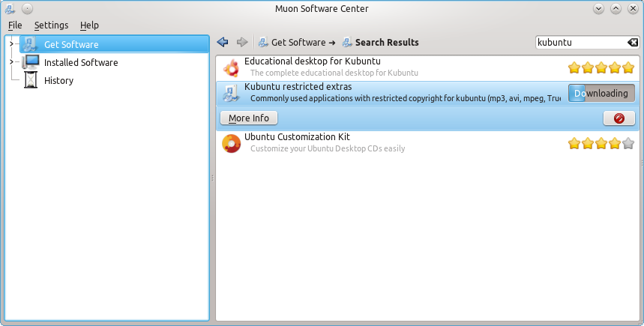Open the Help menu
The image size is (644, 326).
coord(89,25)
